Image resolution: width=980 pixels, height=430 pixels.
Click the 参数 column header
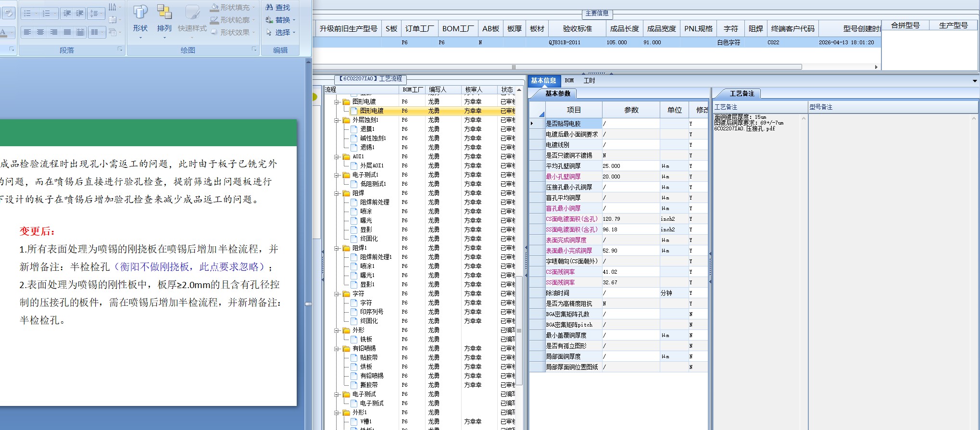click(x=631, y=110)
